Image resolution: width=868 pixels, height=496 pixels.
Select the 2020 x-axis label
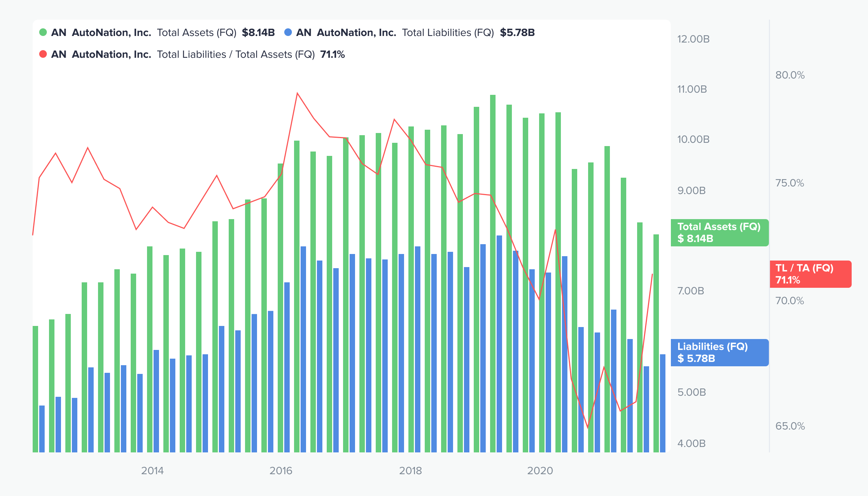(540, 471)
